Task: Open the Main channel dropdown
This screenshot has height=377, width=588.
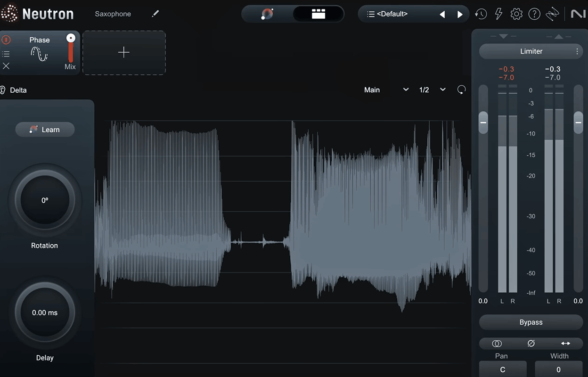Action: click(x=386, y=90)
